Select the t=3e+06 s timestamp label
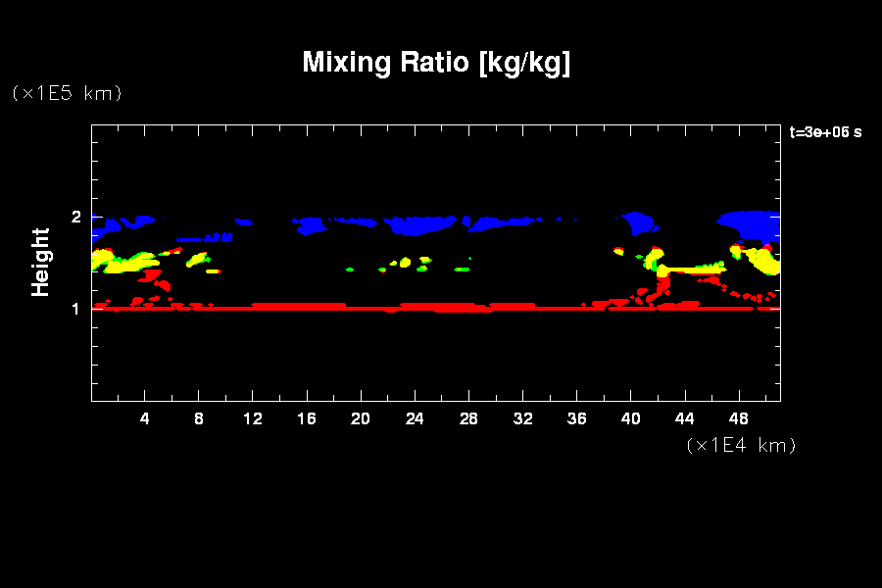The height and width of the screenshot is (588, 882). (x=825, y=131)
